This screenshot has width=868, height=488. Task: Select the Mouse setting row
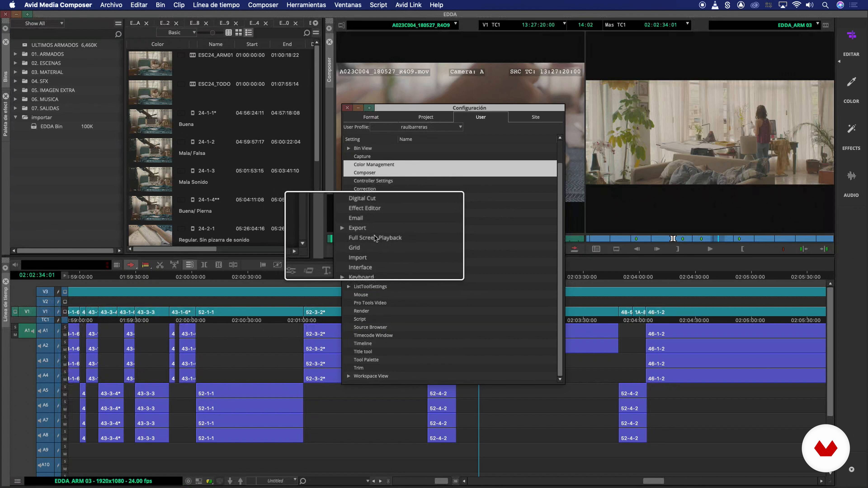coord(450,295)
